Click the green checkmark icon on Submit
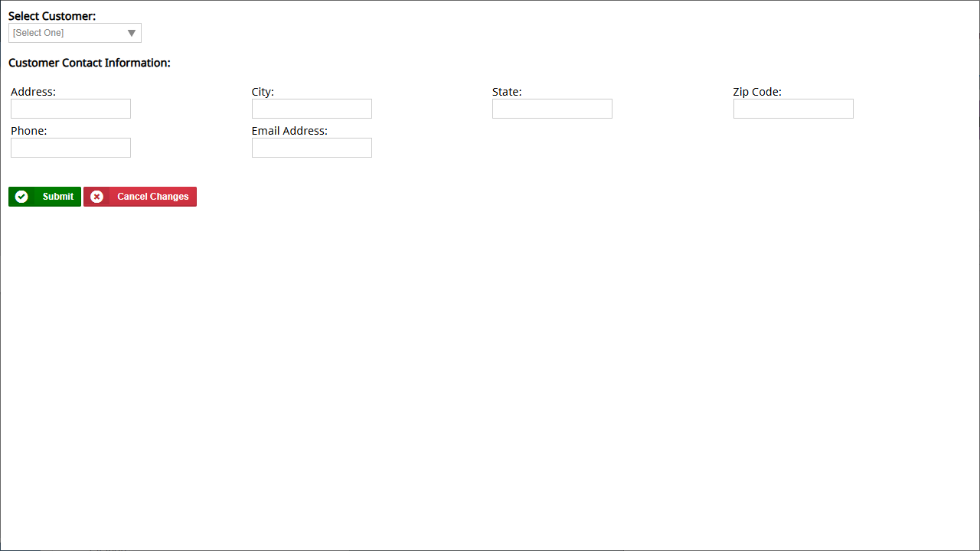 pos(21,197)
